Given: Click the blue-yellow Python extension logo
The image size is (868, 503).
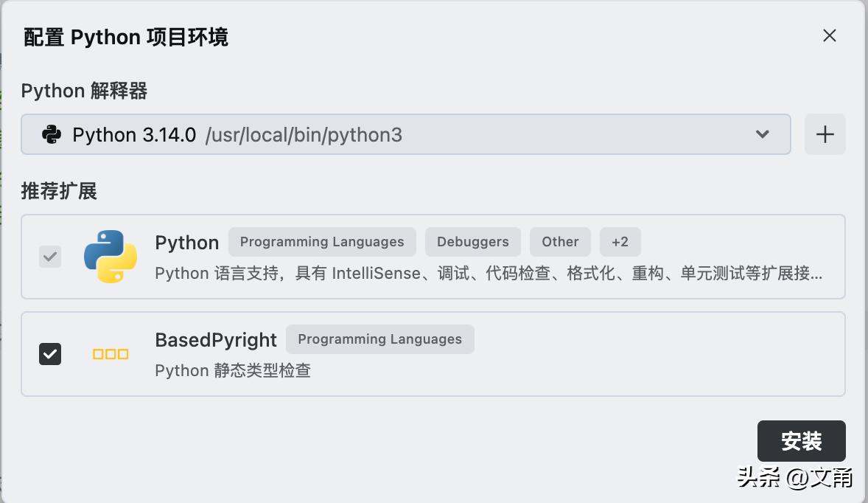Looking at the screenshot, I should click(111, 257).
